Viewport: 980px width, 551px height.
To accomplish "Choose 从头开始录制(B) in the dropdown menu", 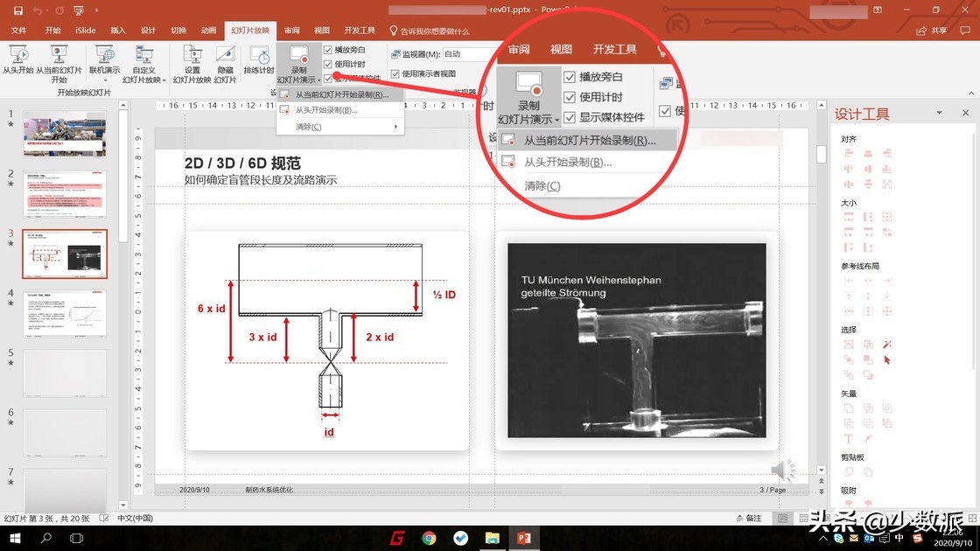I will (x=340, y=110).
